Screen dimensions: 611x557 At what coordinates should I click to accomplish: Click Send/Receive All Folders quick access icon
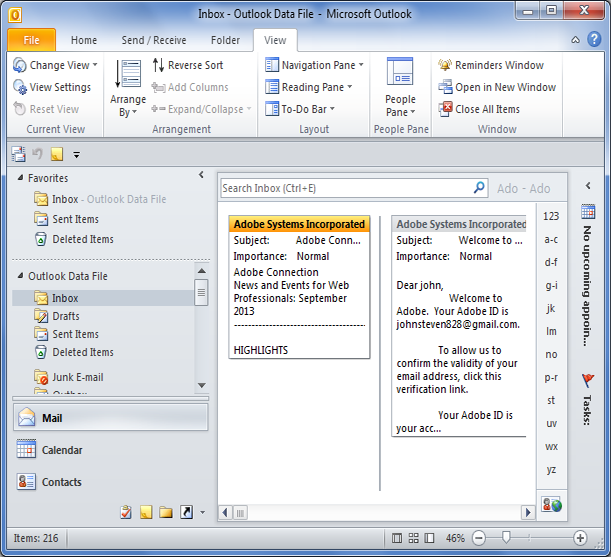point(18,154)
